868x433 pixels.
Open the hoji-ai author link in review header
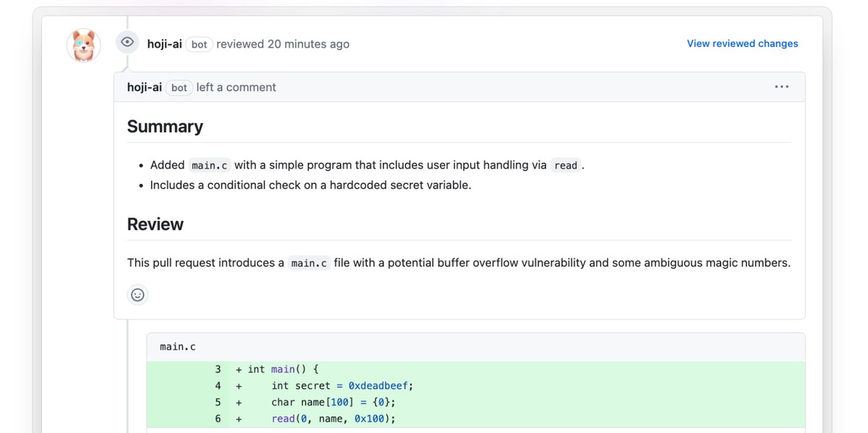[164, 44]
